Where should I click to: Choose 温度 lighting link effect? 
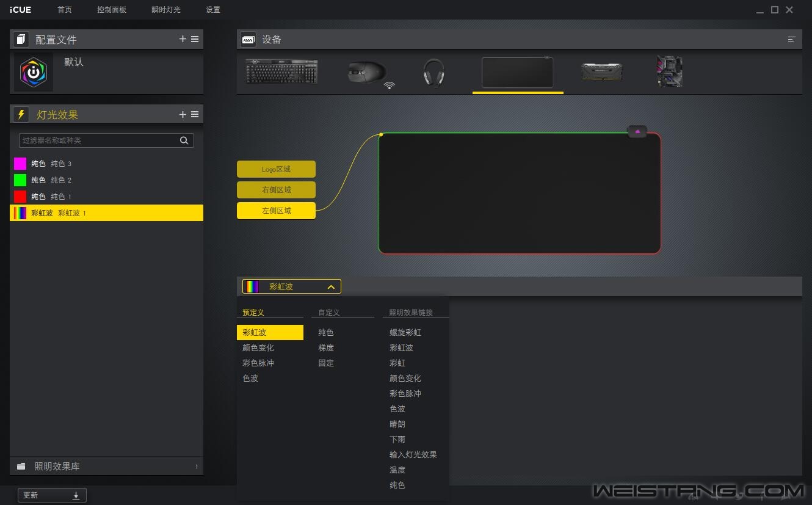tap(397, 470)
